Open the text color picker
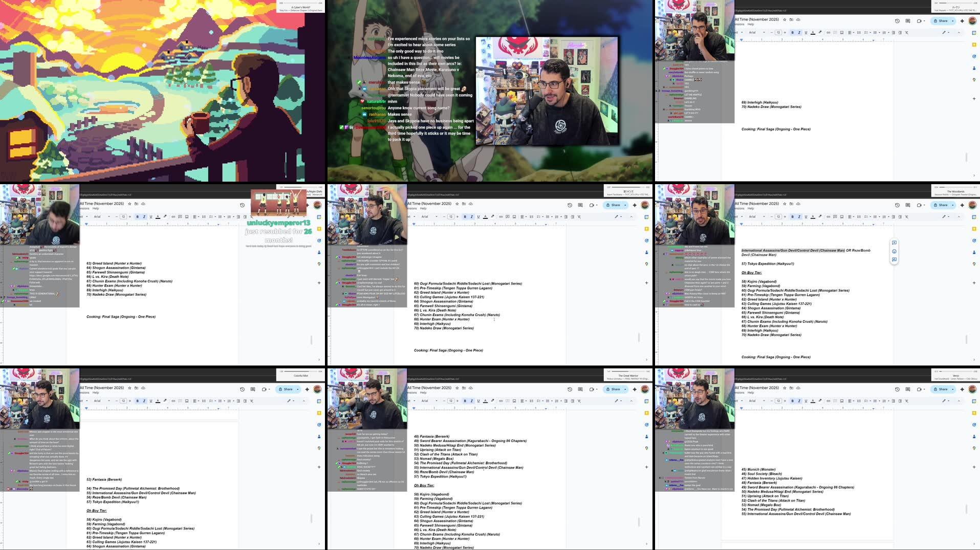The image size is (980, 550). pyautogui.click(x=813, y=32)
